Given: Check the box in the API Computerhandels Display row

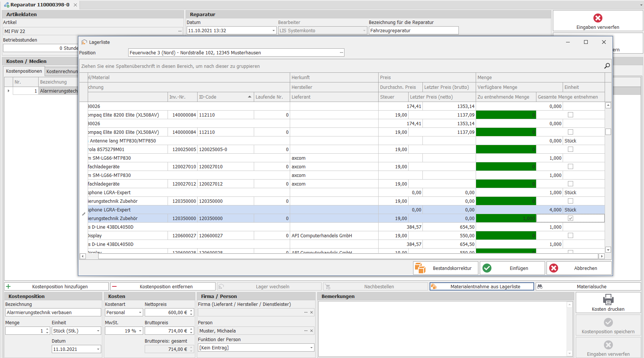Looking at the screenshot, I should point(571,235).
